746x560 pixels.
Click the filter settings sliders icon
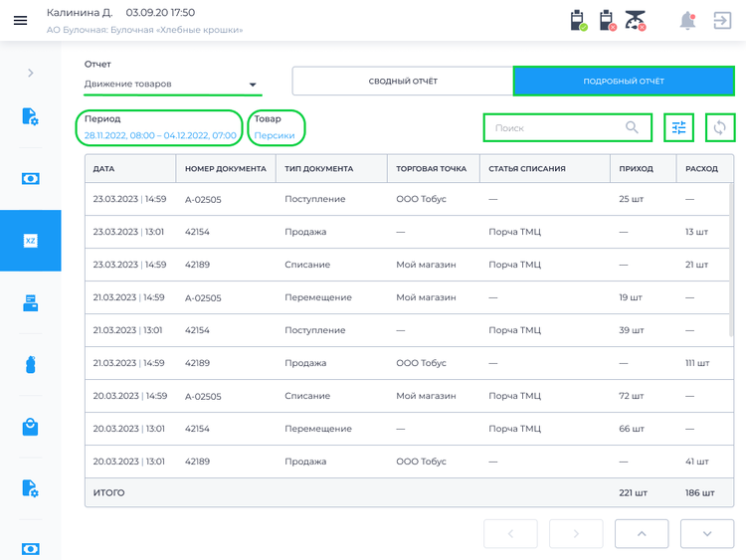[x=679, y=127]
